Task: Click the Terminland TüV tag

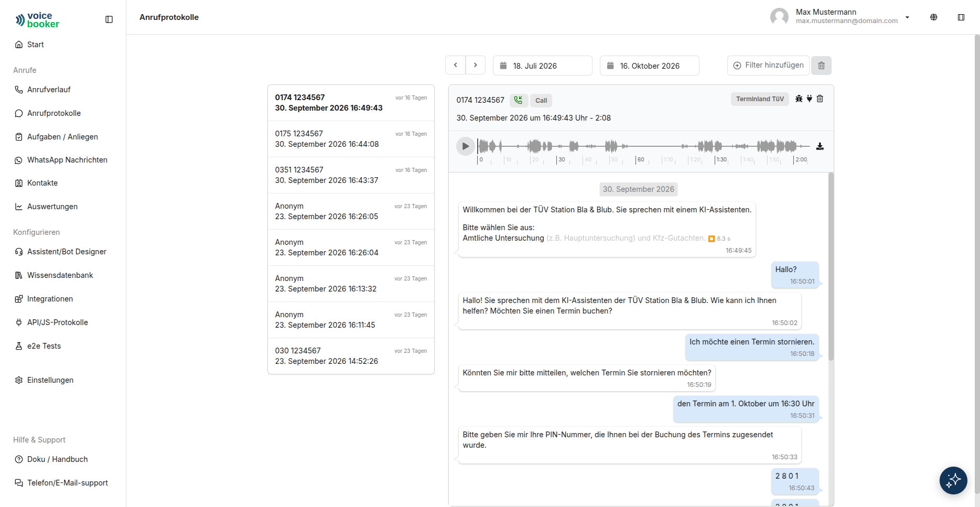Action: click(x=760, y=99)
